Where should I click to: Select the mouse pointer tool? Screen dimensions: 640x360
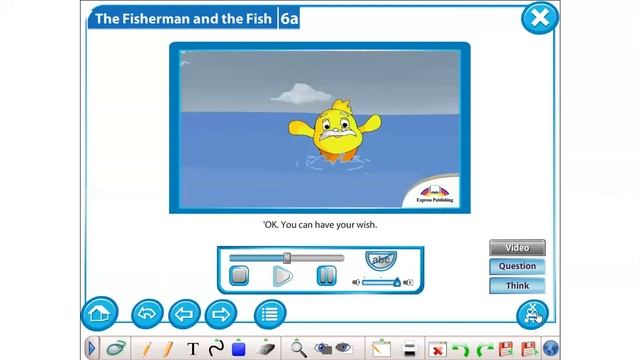click(116, 349)
